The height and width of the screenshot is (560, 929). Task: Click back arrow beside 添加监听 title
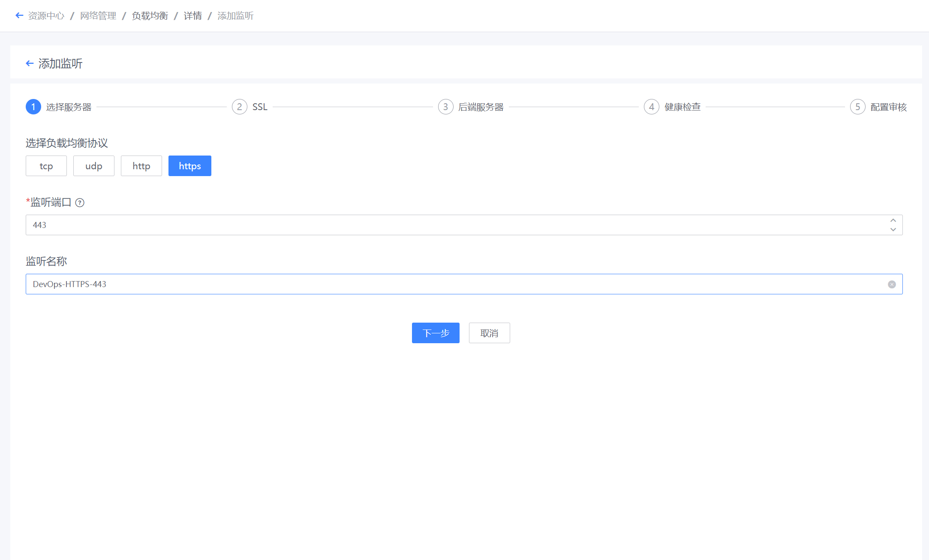(30, 64)
